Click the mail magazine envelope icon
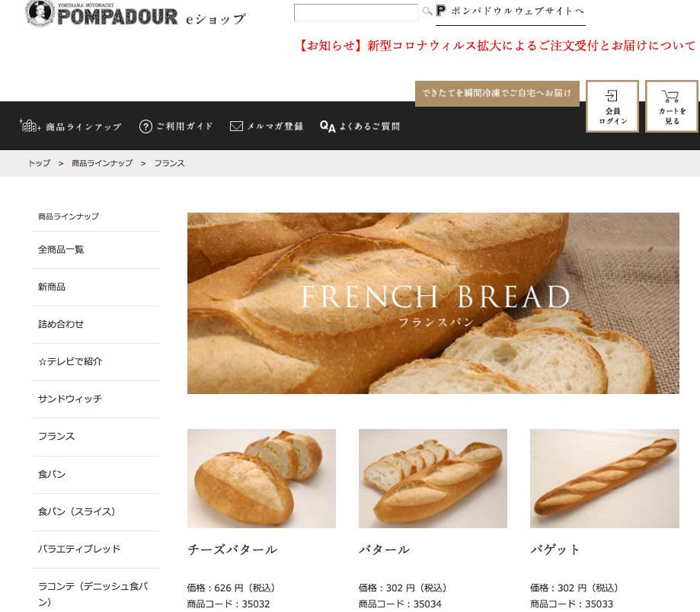Screen dimensions: 700x612 tap(236, 127)
